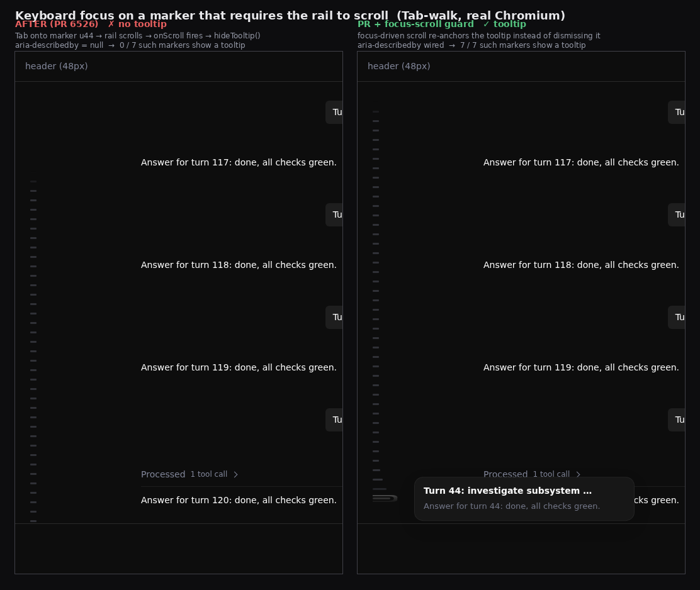The width and height of the screenshot is (700, 590).
Task: Click the "Tu" chip above turn 117 answer, left panel
Action: tap(334, 112)
